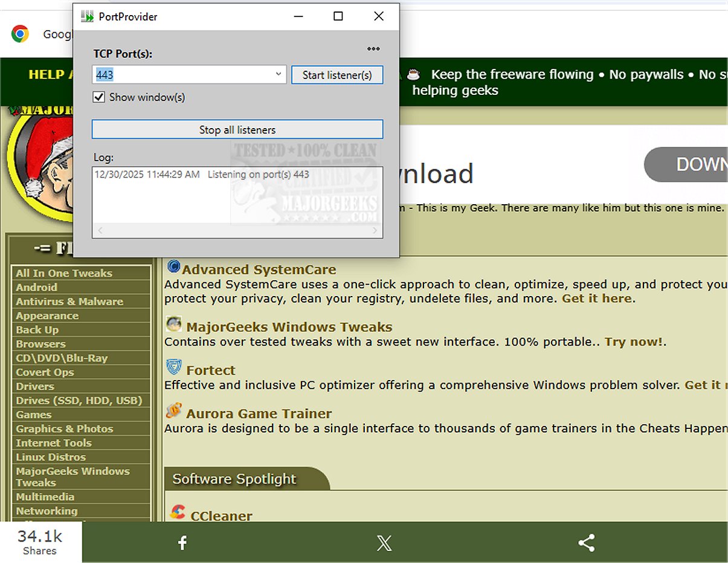
Task: Share the page on X
Action: point(384,542)
